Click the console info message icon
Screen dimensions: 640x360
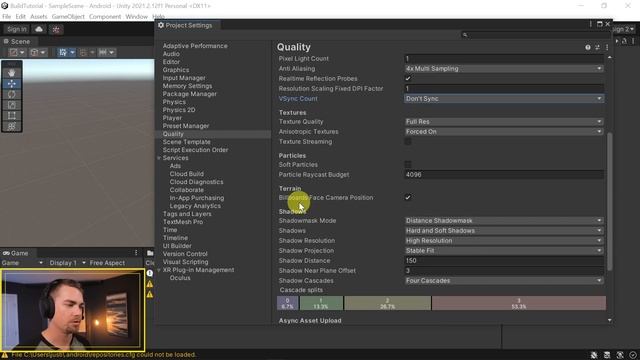coord(150,273)
